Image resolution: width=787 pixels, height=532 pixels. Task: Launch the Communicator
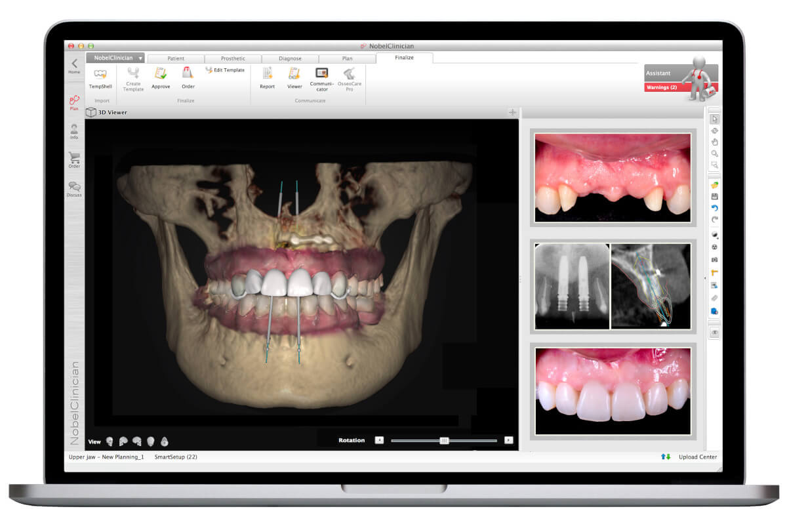point(322,79)
